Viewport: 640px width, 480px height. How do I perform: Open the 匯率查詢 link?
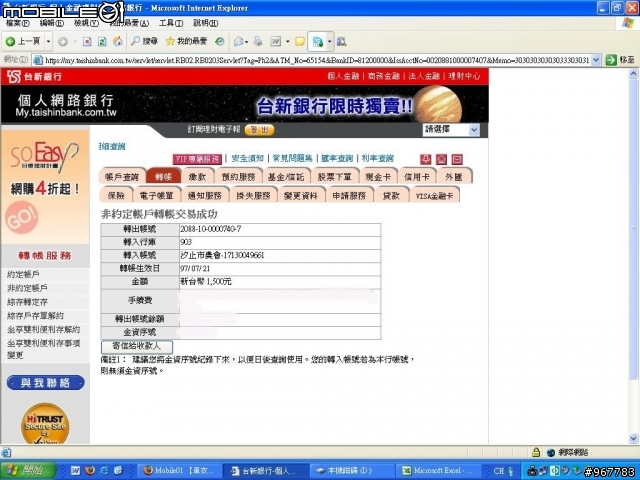click(337, 158)
